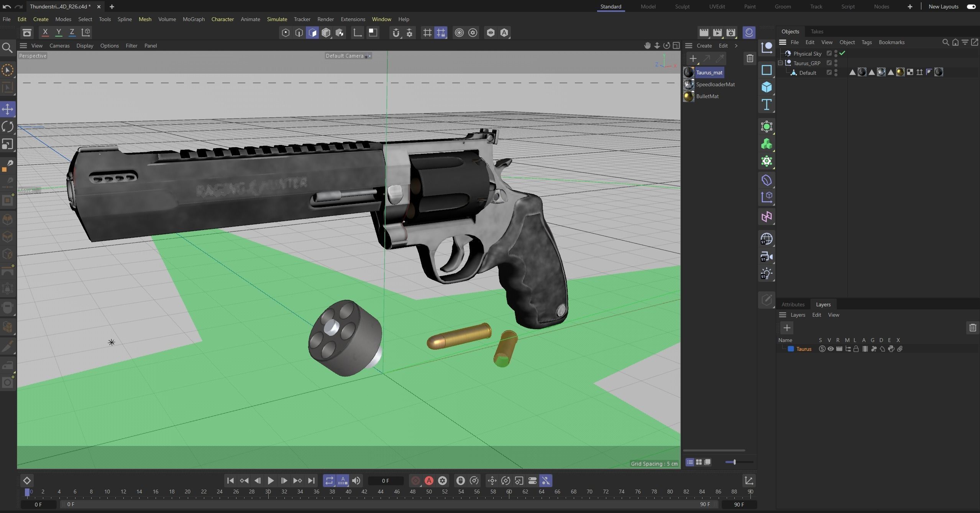The width and height of the screenshot is (980, 513).
Task: Open Objects panel hamburger menu
Action: tap(783, 42)
